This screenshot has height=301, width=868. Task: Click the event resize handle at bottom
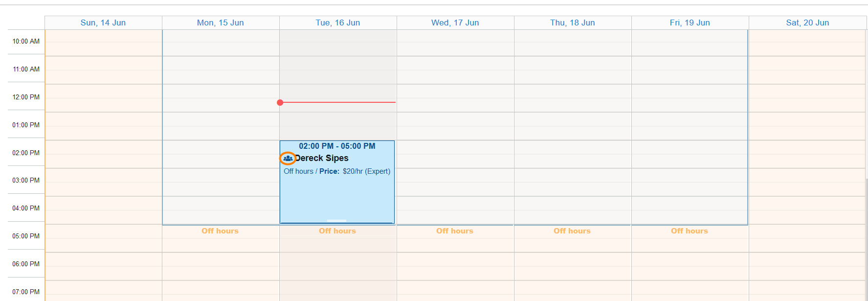pyautogui.click(x=336, y=221)
